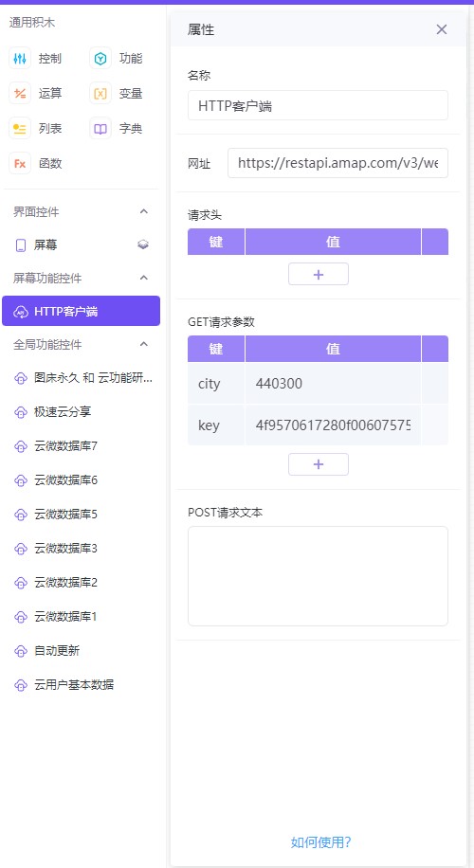The height and width of the screenshot is (868, 474).
Task: Select the 功能 hexagon icon
Action: [100, 58]
